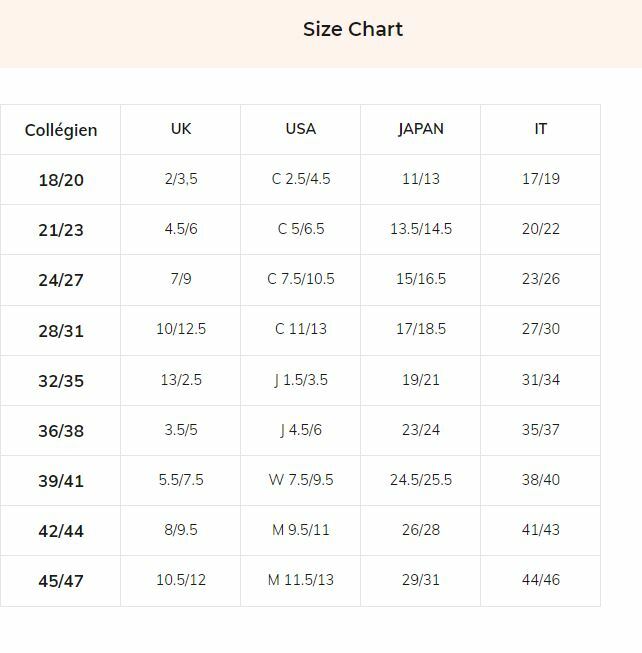The image size is (642, 653).
Task: Select the 18/20 size row label
Action: (61, 180)
